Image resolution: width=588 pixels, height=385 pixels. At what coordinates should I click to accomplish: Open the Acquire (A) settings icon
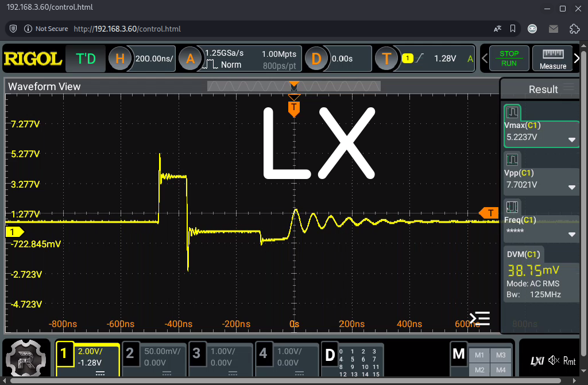[x=190, y=59]
